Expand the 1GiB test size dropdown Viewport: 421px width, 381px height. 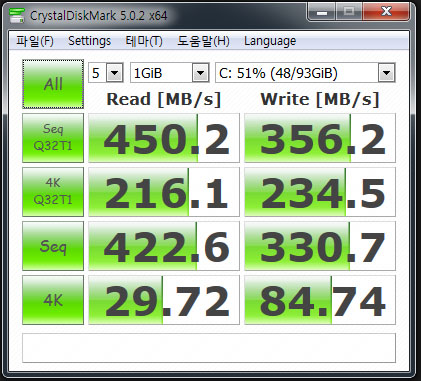170,73
